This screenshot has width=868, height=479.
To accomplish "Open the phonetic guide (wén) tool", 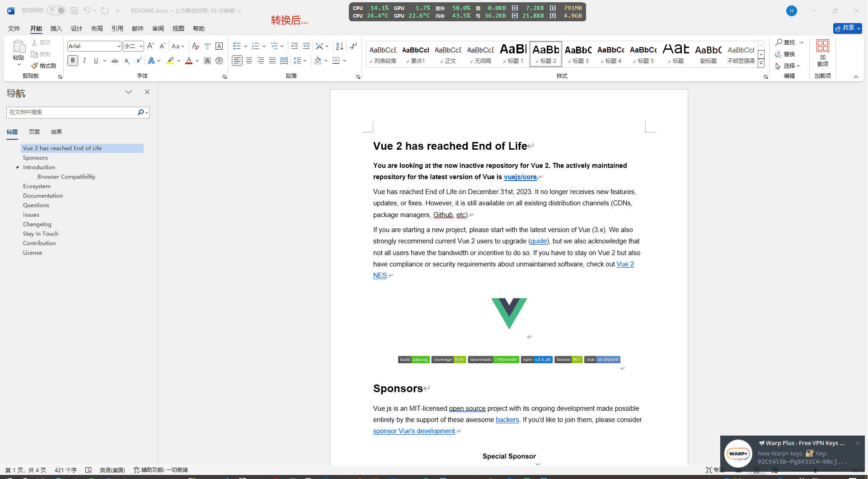I will 207,46.
